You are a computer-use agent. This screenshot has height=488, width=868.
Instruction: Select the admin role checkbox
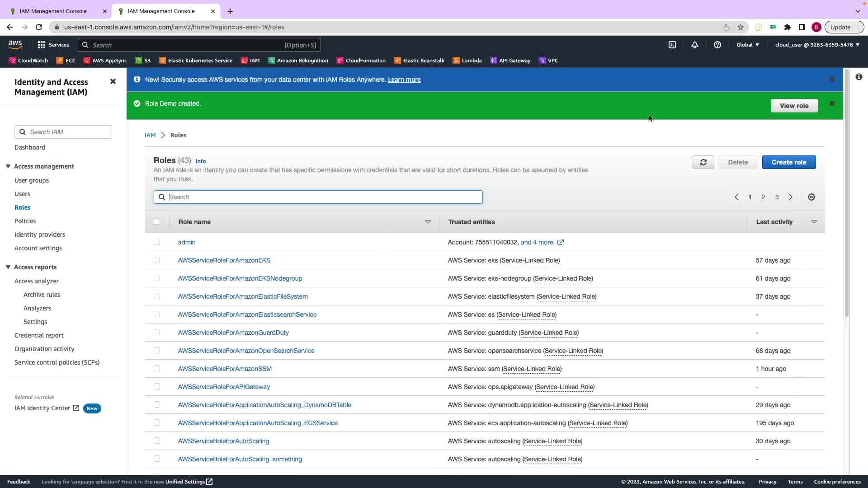[157, 242]
